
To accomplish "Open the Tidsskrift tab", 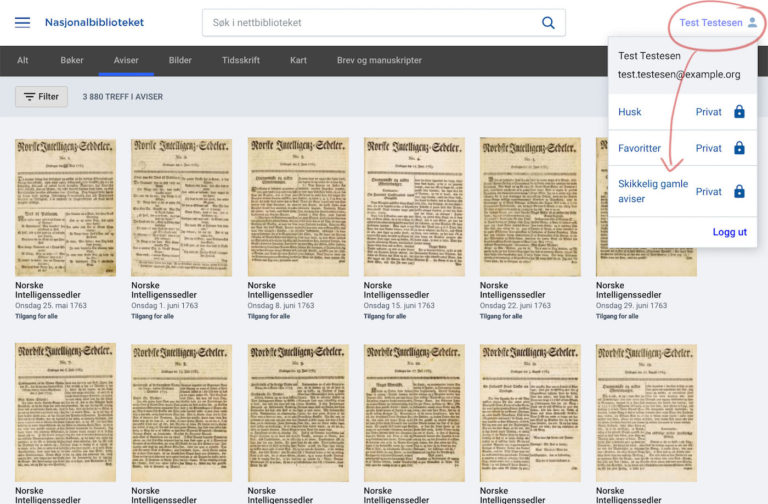I will pos(240,60).
